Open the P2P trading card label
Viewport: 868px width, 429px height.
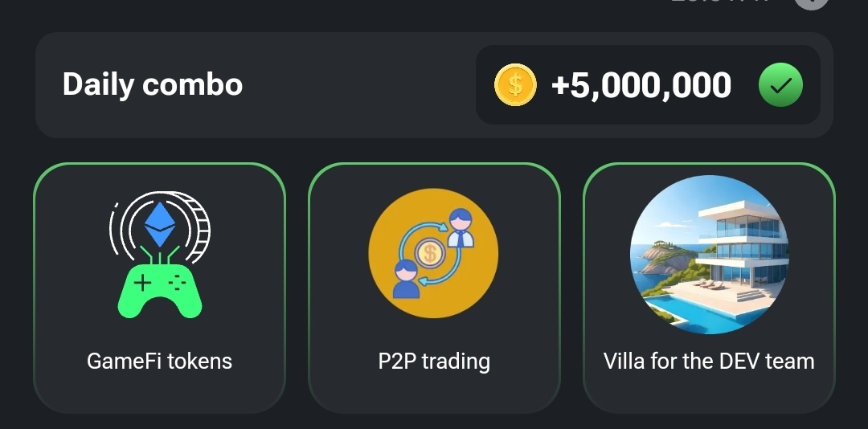[x=434, y=362]
